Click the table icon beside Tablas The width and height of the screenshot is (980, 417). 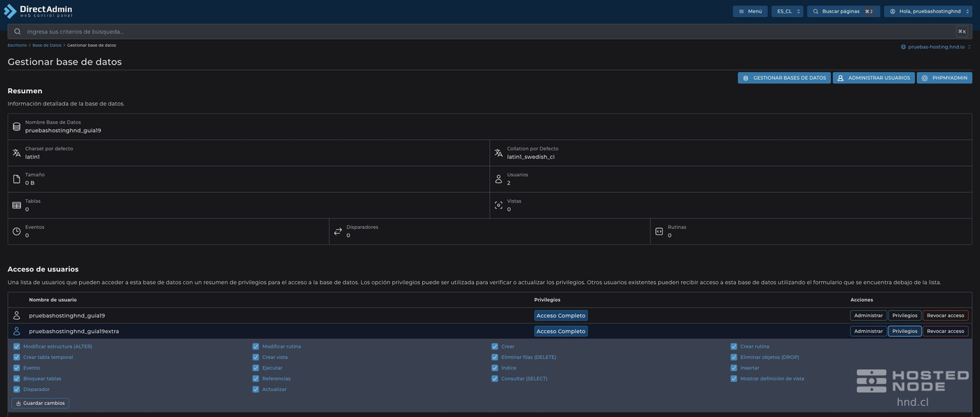pos(17,205)
